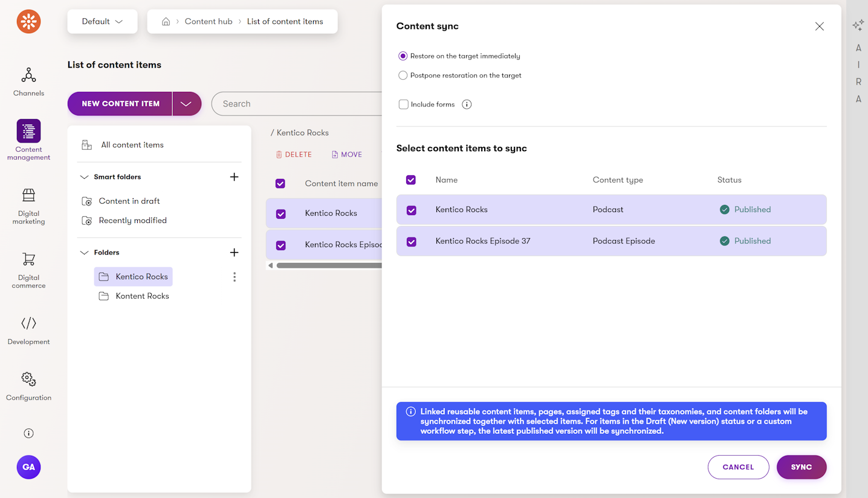Click the Podcast Episode content type cell
868x498 pixels.
(x=624, y=241)
